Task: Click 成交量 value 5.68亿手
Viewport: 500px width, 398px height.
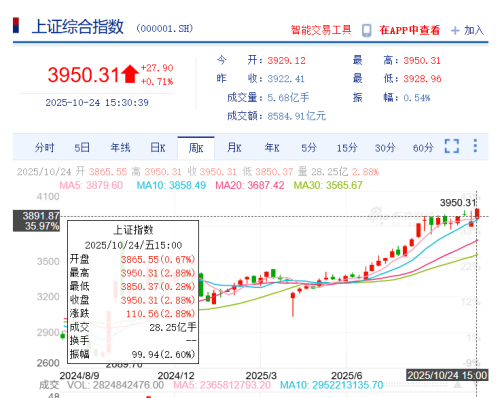Action: (288, 98)
